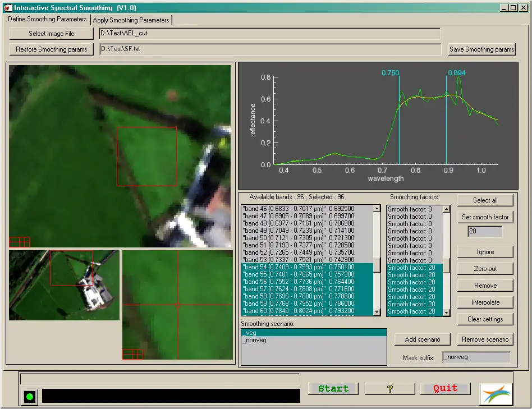
Task: Focus the Mask suffix field
Action: [476, 357]
